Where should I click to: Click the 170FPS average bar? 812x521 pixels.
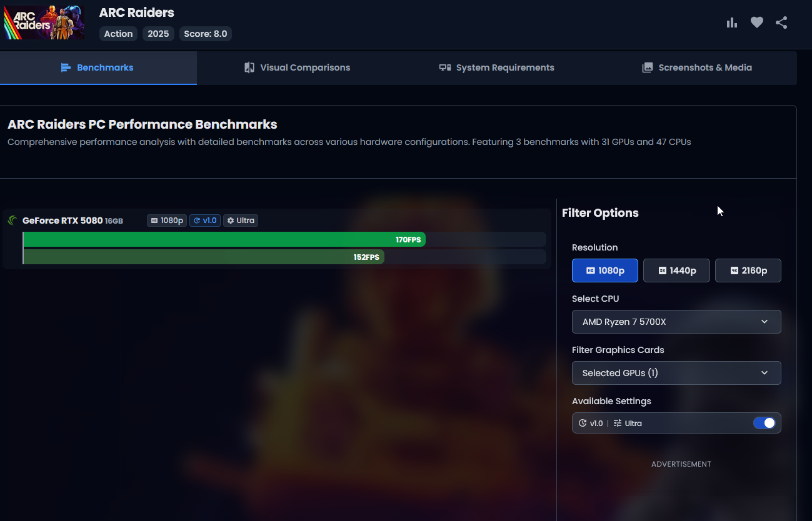pyautogui.click(x=224, y=239)
